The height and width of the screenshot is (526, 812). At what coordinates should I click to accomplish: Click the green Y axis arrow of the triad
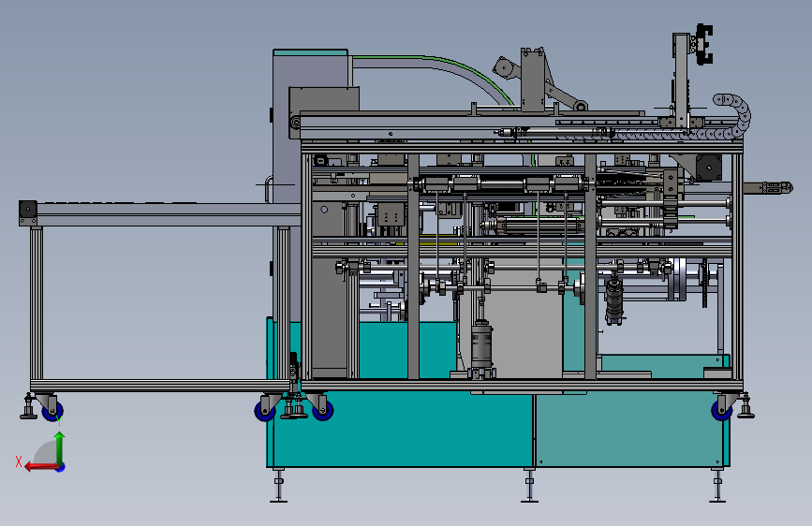pyautogui.click(x=60, y=447)
